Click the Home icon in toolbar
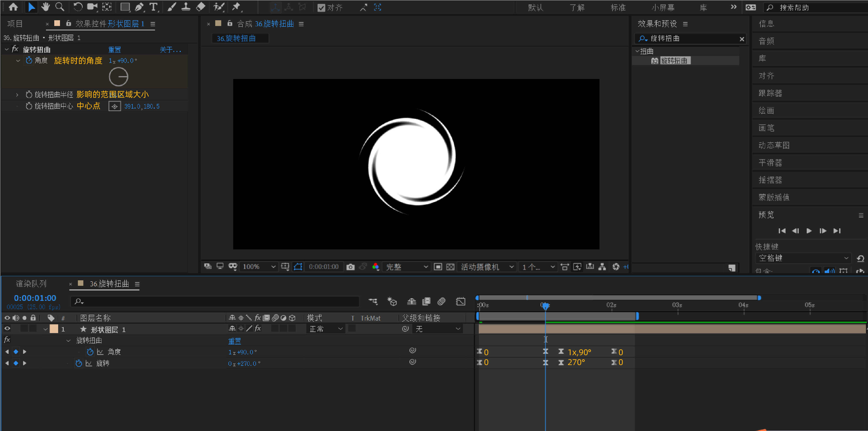 click(x=14, y=7)
